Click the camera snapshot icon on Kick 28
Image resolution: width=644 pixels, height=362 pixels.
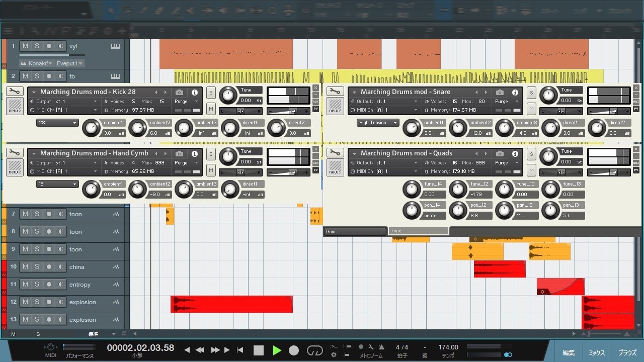click(179, 92)
